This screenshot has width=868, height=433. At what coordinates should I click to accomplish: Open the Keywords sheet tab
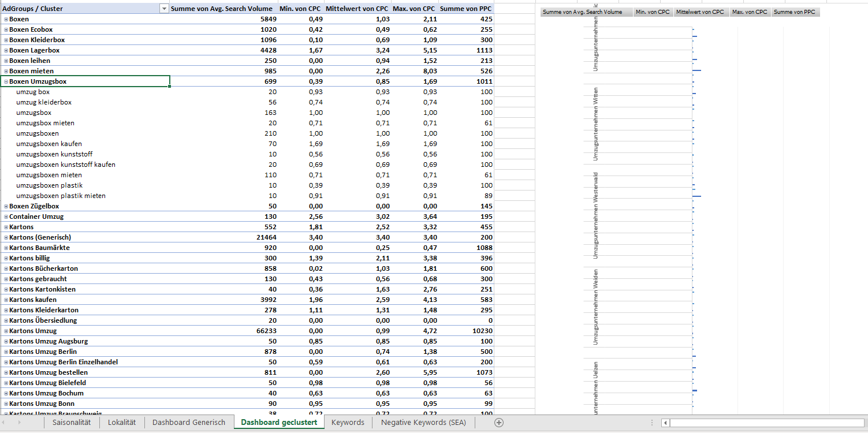pyautogui.click(x=348, y=423)
